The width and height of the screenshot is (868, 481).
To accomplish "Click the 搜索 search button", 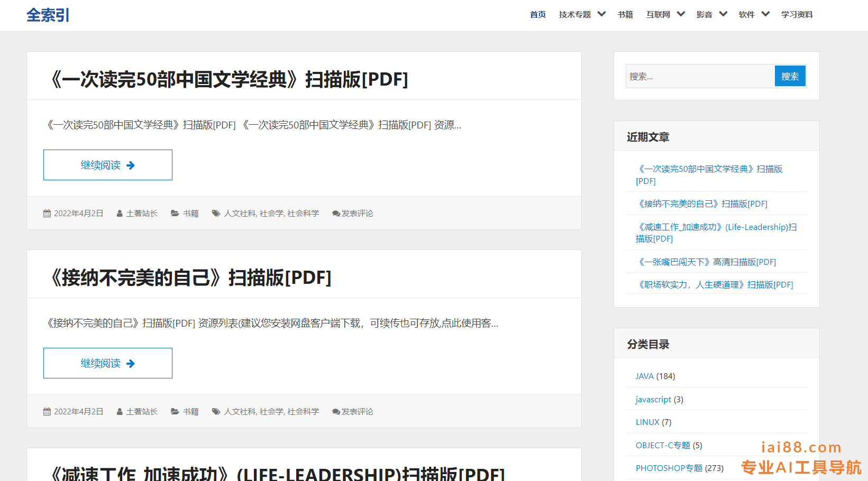I will [790, 76].
